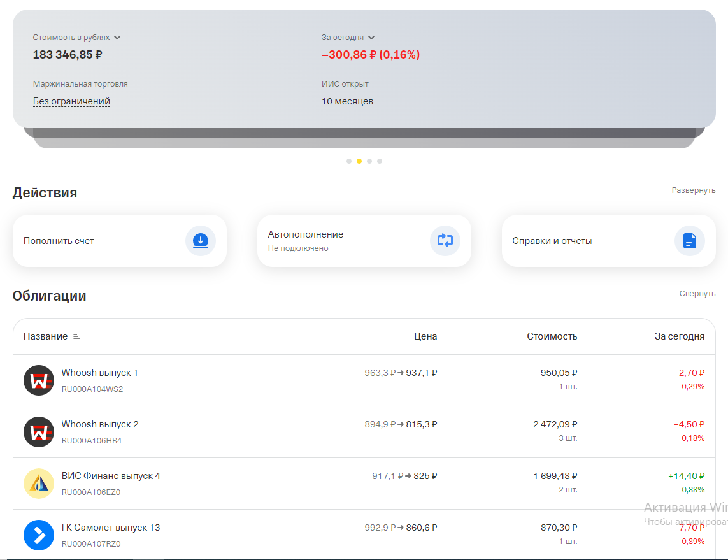Click the price 917,1 ₽ → 825 ₽
The height and width of the screenshot is (560, 728).
(x=404, y=476)
